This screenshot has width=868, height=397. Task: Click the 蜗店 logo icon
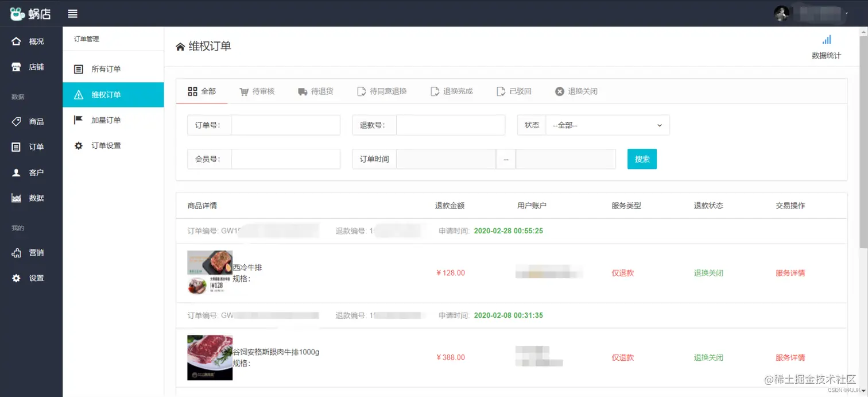pyautogui.click(x=18, y=14)
